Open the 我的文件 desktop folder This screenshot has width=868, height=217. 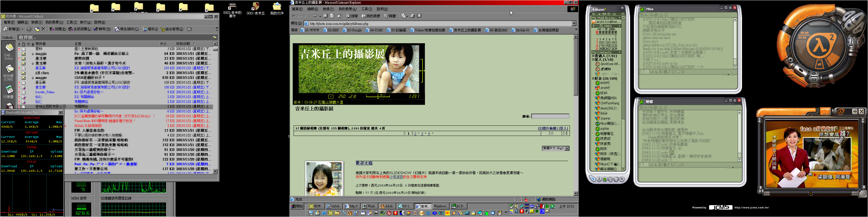[277, 9]
